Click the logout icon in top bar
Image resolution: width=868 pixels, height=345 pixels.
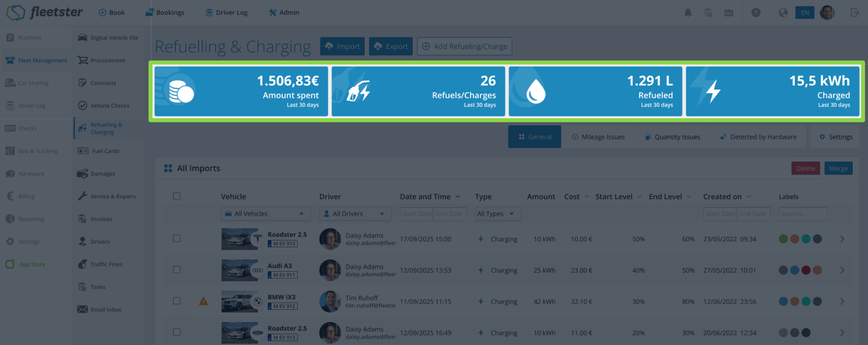[855, 12]
